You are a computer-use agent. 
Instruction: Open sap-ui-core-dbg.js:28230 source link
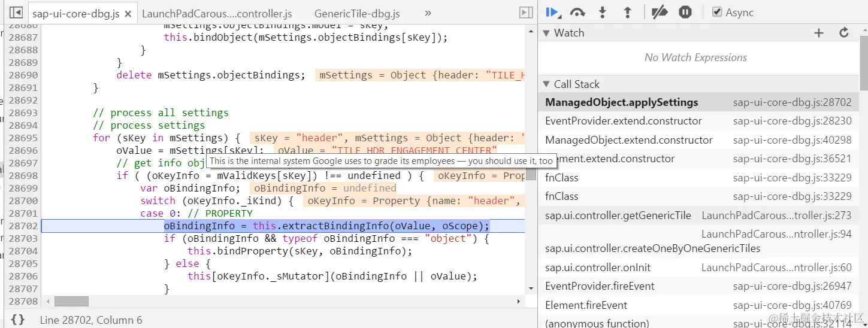pyautogui.click(x=792, y=121)
